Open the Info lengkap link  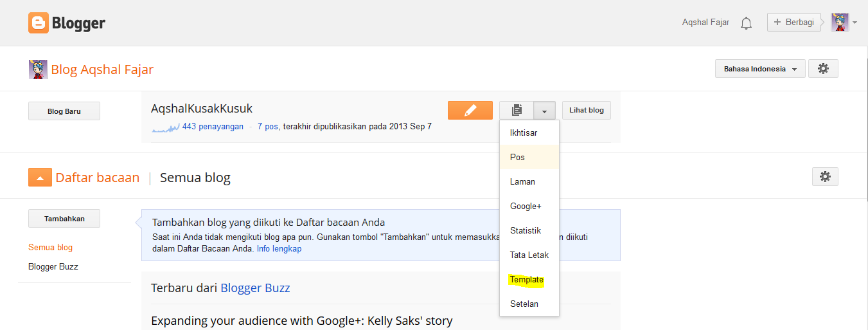(x=279, y=248)
